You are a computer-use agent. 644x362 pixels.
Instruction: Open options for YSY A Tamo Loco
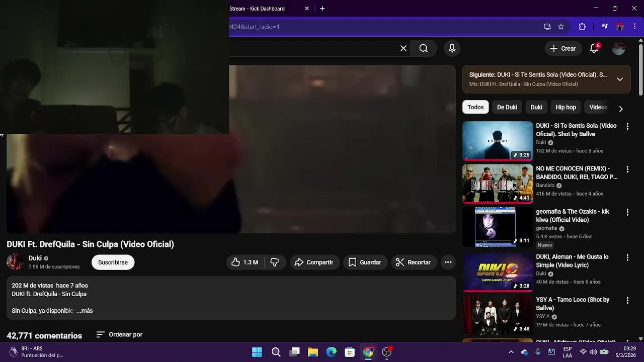point(627,301)
